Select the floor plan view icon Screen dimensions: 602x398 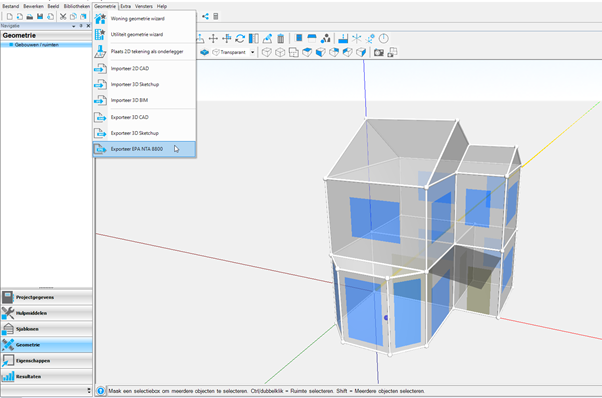tap(294, 52)
